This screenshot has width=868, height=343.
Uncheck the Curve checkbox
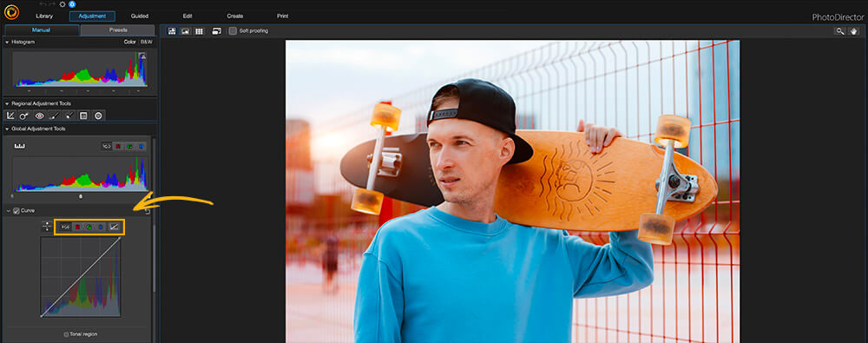[x=16, y=211]
